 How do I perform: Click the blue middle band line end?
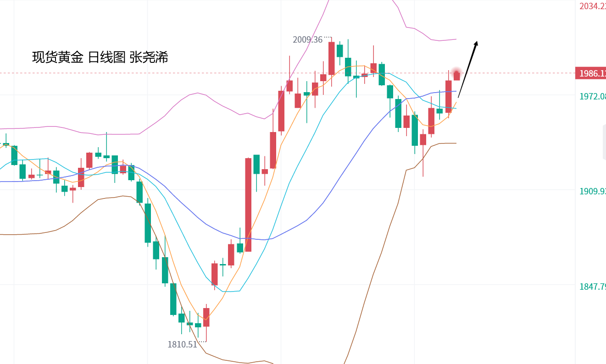[x=456, y=91]
